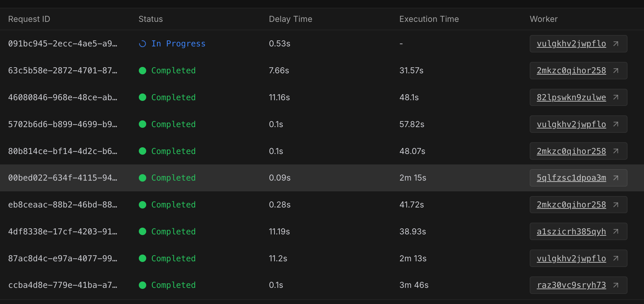
Task: Open worker link 5qlfzsc1dpoa3m
Action: (x=571, y=178)
